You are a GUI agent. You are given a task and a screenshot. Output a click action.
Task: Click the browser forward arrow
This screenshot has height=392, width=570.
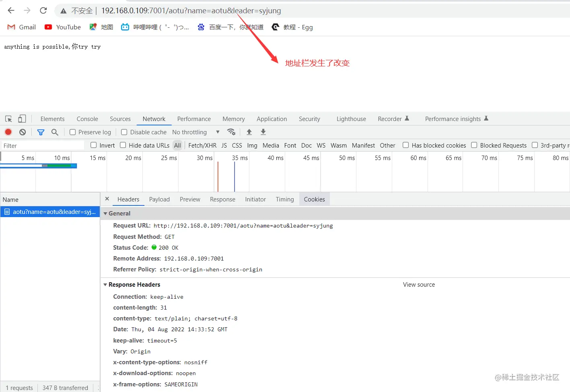[x=27, y=10]
